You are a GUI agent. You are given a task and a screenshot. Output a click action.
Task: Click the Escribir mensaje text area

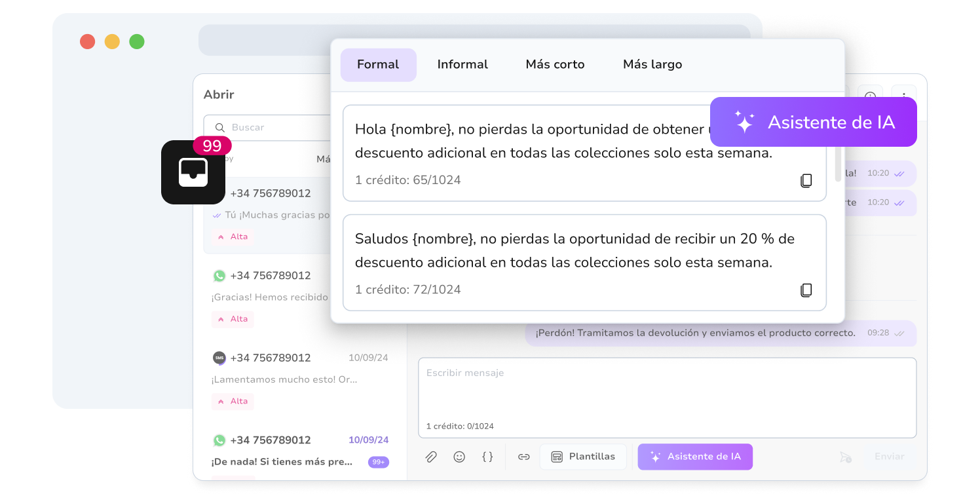coord(667,397)
